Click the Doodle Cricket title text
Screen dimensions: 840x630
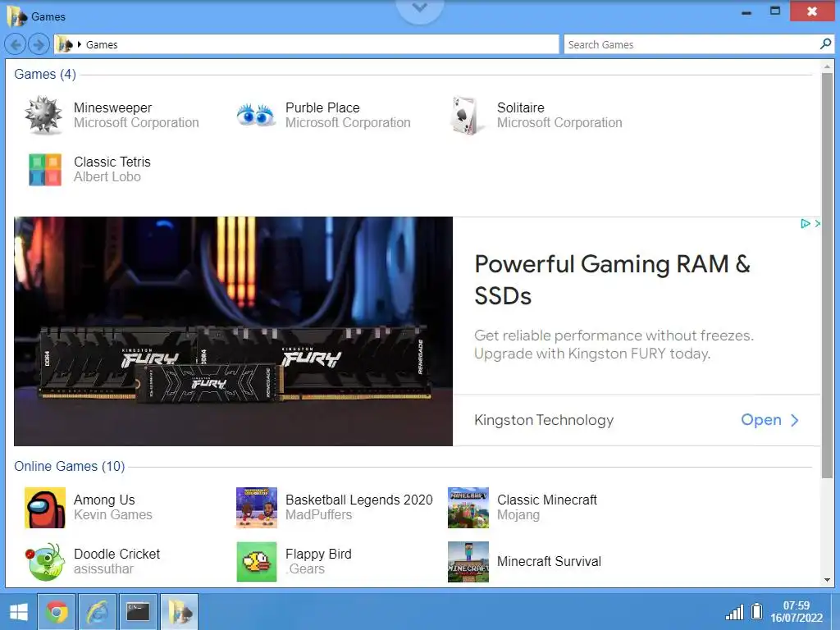pos(116,554)
